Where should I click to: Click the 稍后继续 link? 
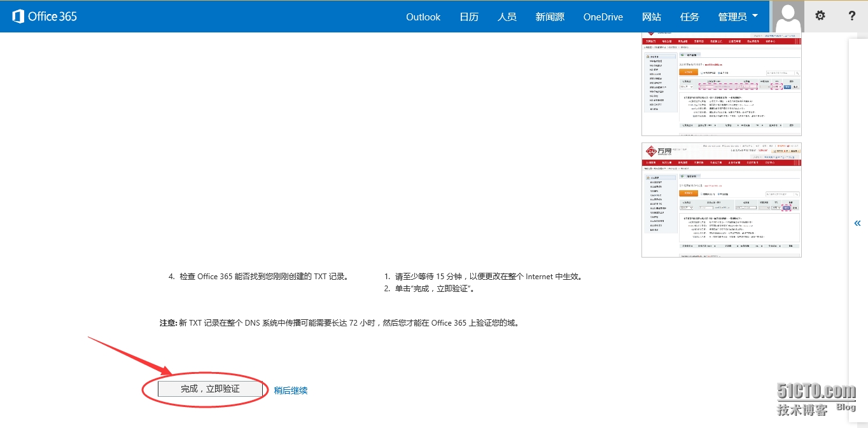(x=291, y=390)
